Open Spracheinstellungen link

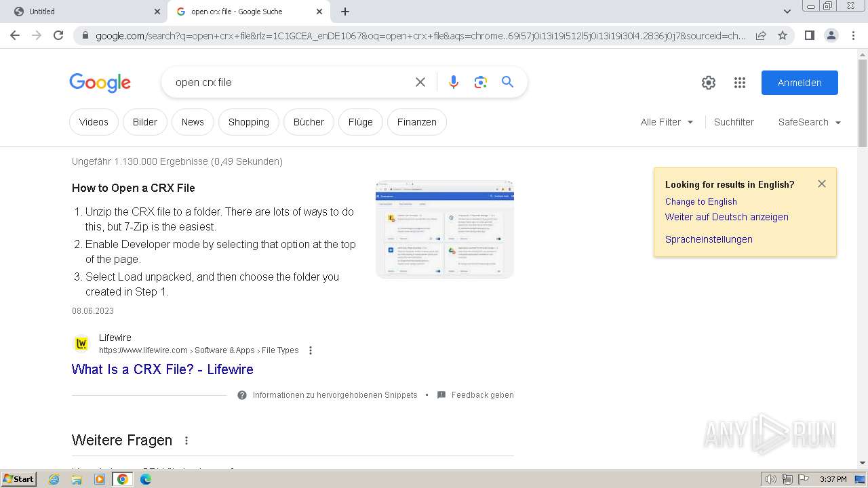[709, 239]
